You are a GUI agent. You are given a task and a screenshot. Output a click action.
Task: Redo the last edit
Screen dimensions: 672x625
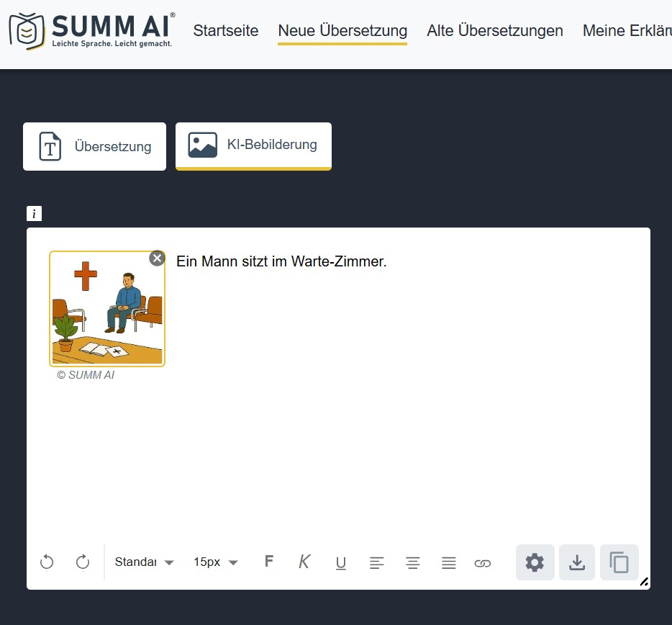pos(83,562)
